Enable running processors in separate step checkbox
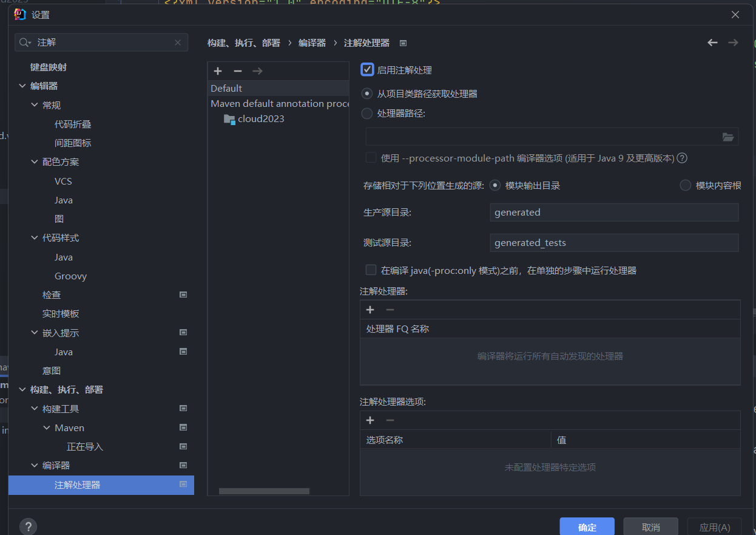 click(371, 270)
